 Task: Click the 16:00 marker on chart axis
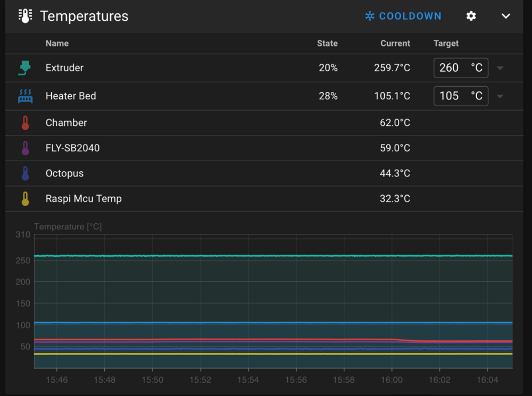coord(392,380)
